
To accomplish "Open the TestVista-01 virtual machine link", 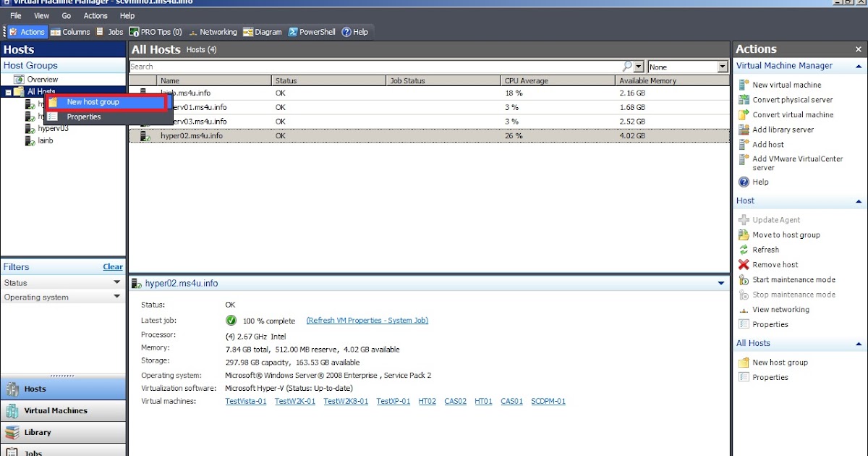I will [x=245, y=401].
